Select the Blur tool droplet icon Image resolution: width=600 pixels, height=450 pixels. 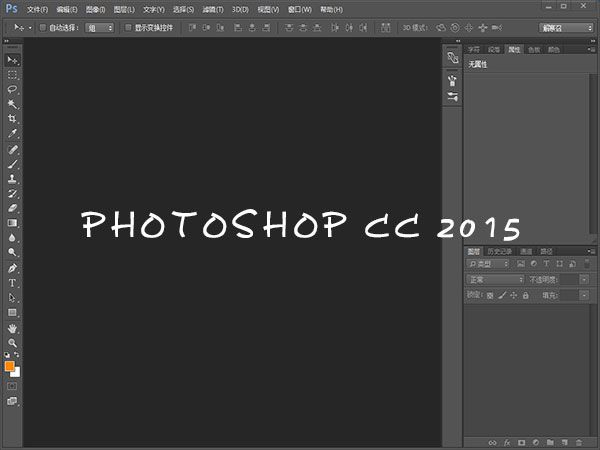click(x=12, y=238)
